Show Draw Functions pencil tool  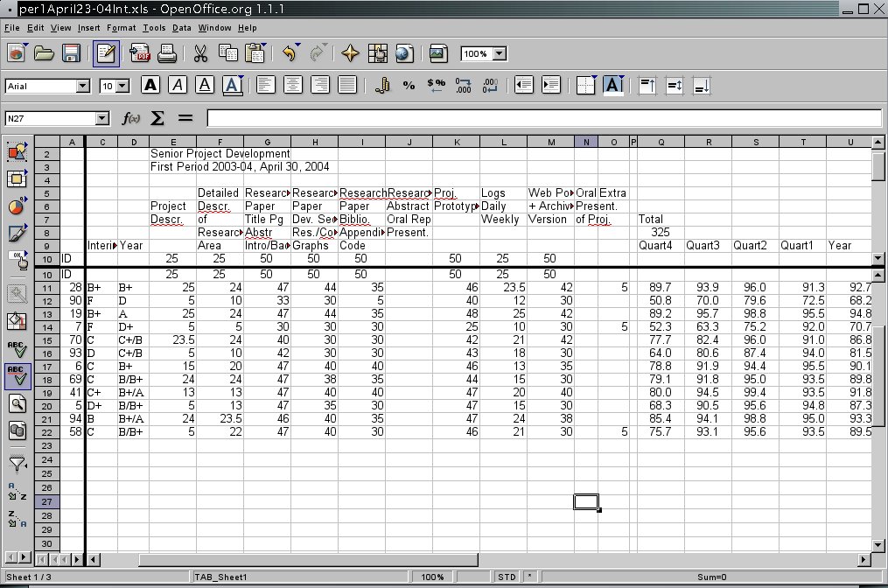click(x=17, y=232)
